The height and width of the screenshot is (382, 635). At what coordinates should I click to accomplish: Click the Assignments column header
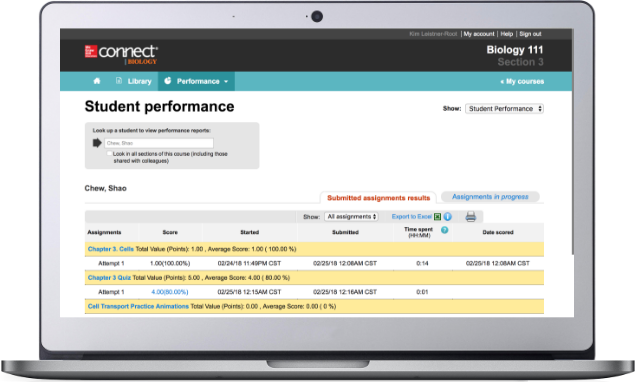104,233
